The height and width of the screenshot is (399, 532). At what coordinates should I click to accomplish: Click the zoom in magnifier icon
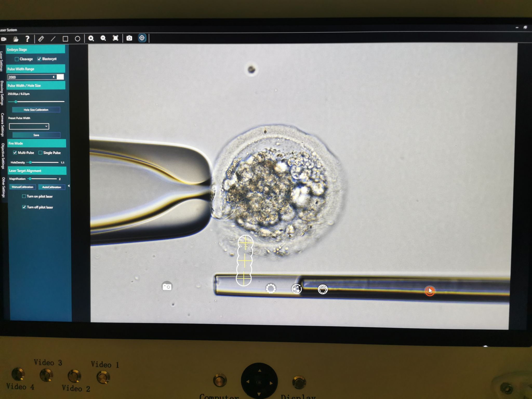pyautogui.click(x=91, y=38)
